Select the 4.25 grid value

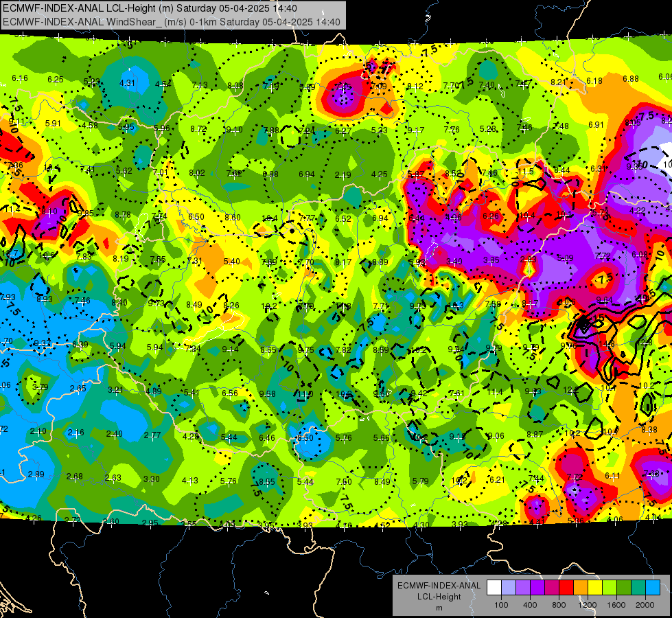380,174
